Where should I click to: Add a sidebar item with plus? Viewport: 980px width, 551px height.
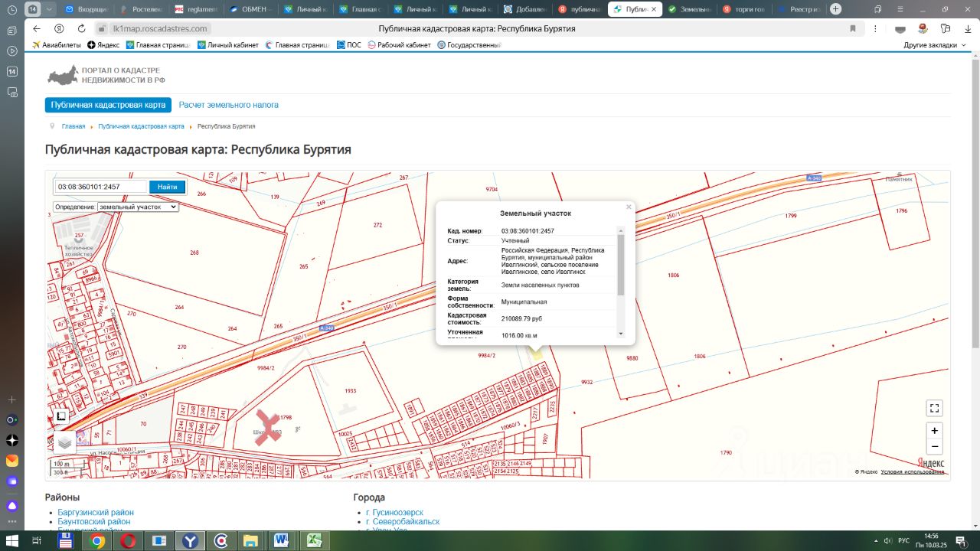click(x=12, y=399)
